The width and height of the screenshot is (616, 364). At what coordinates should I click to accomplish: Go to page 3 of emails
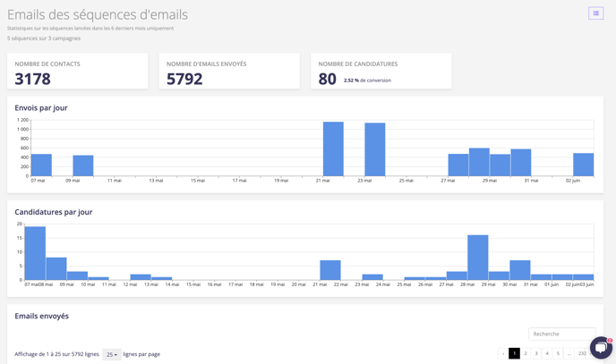click(x=536, y=353)
